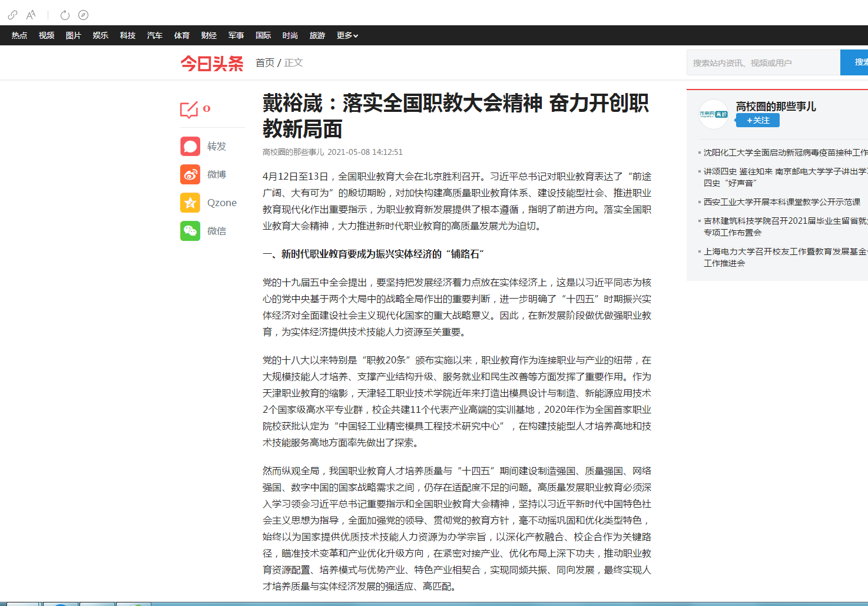Click the compass browse icon
This screenshot has height=606, width=868.
pyautogui.click(x=83, y=15)
